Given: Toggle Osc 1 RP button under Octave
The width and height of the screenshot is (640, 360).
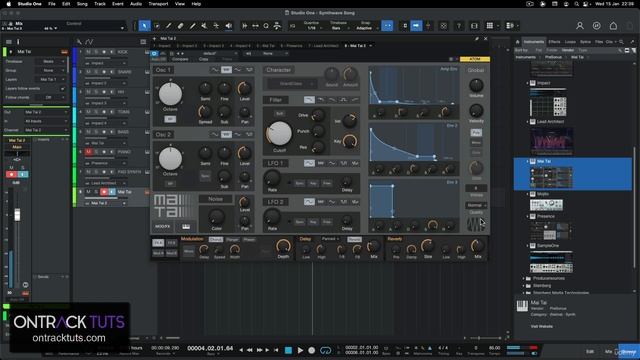Looking at the screenshot, I should 170,119.
